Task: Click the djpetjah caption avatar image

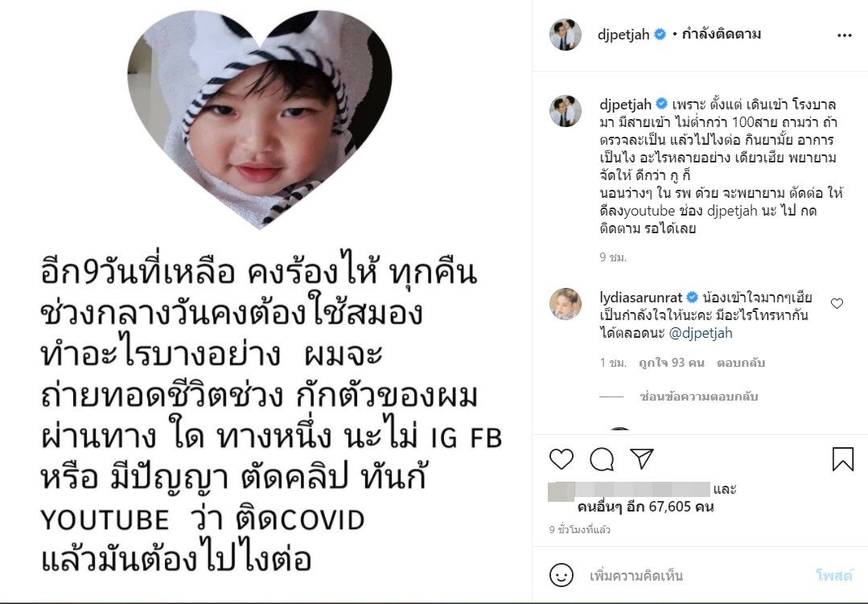Action: click(566, 111)
